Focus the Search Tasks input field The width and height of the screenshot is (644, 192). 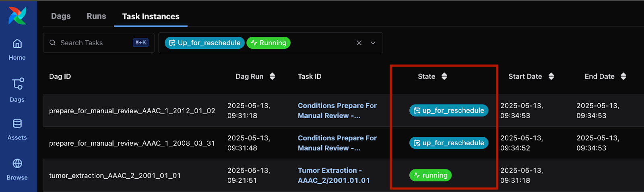[x=95, y=43]
